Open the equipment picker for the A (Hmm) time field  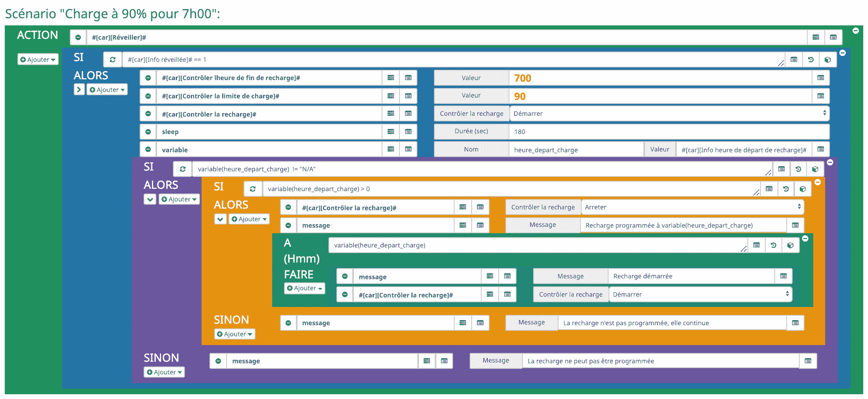(757, 245)
